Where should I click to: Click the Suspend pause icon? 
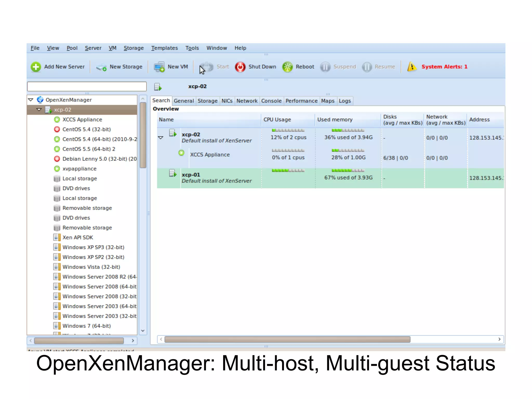[325, 67]
